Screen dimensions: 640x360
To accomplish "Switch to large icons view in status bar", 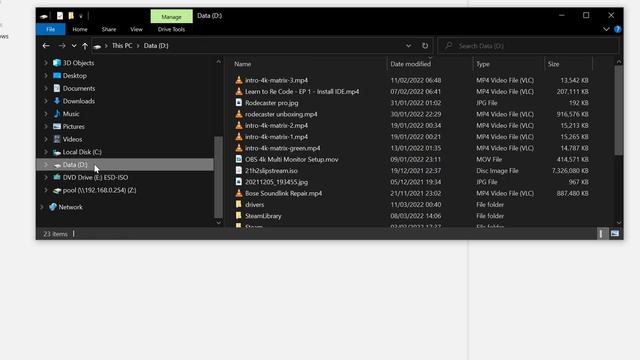I will pyautogui.click(x=615, y=233).
